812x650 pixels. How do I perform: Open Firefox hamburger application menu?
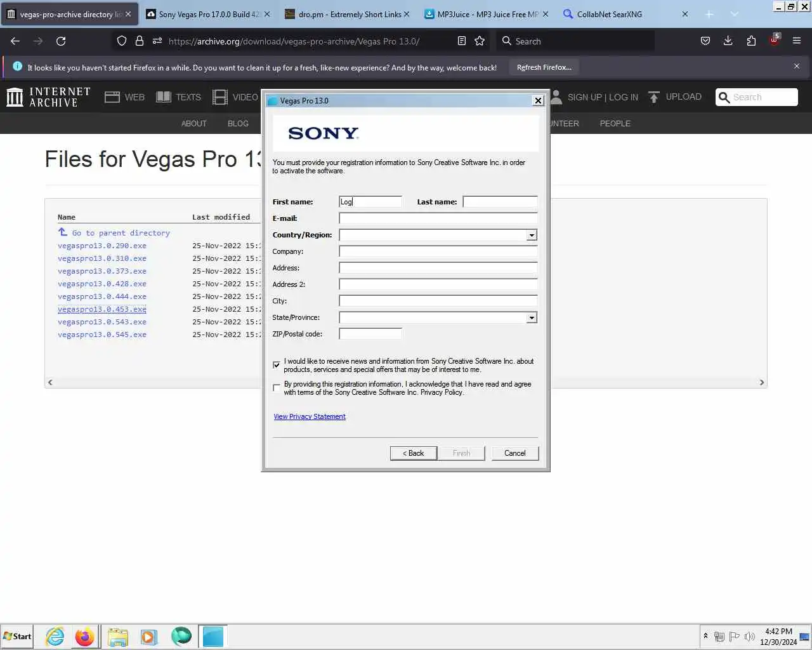[x=797, y=41]
